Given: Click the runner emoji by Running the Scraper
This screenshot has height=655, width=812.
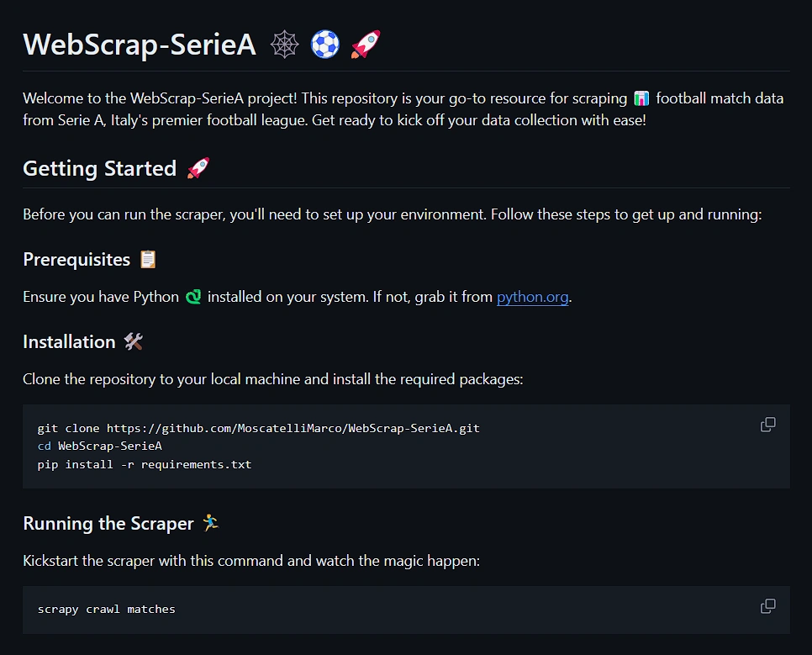Looking at the screenshot, I should [x=211, y=523].
